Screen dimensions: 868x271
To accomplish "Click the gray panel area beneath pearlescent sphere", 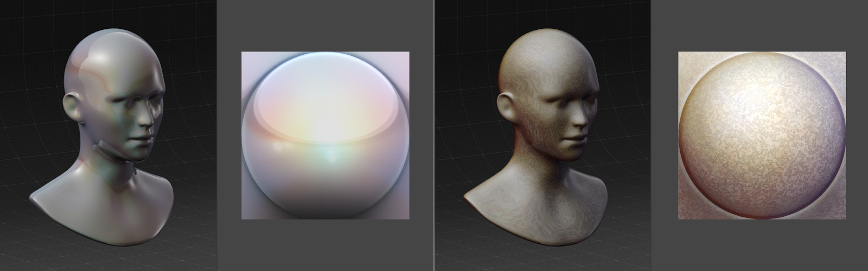I will click(x=325, y=244).
